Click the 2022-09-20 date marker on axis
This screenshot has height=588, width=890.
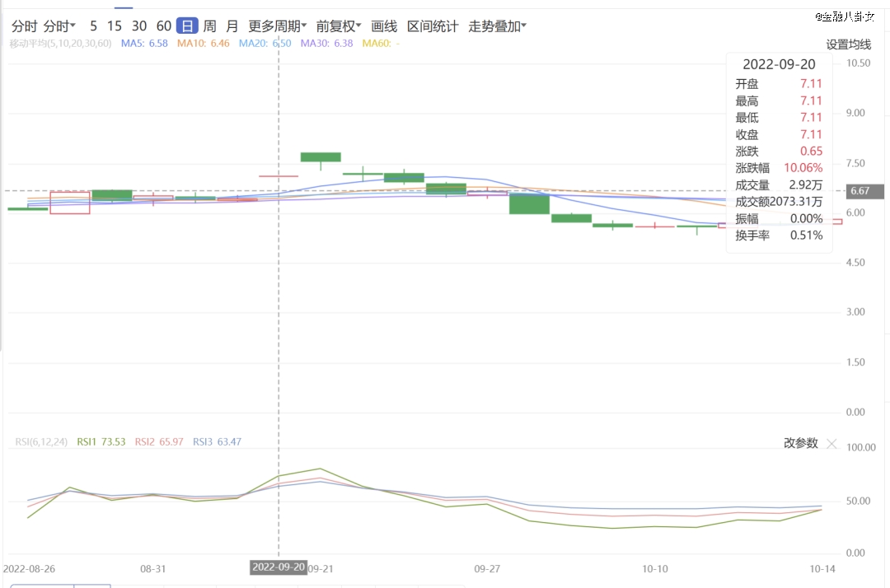(279, 567)
